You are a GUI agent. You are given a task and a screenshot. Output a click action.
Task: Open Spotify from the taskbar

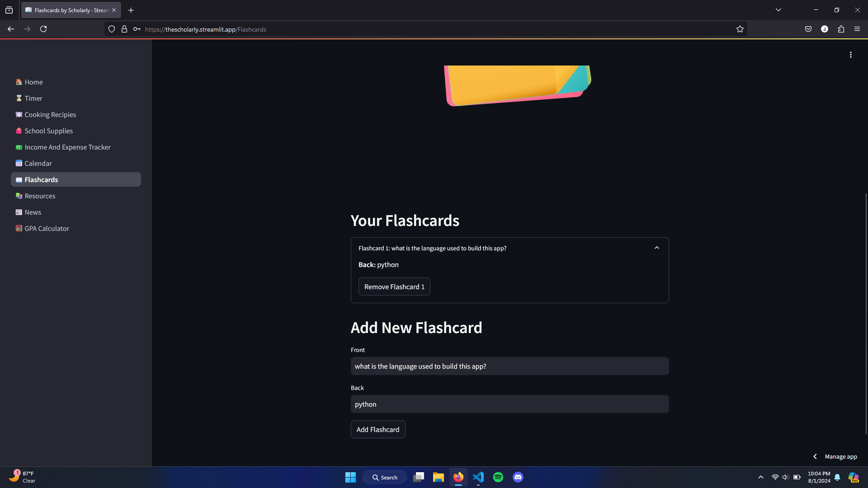pos(498,477)
